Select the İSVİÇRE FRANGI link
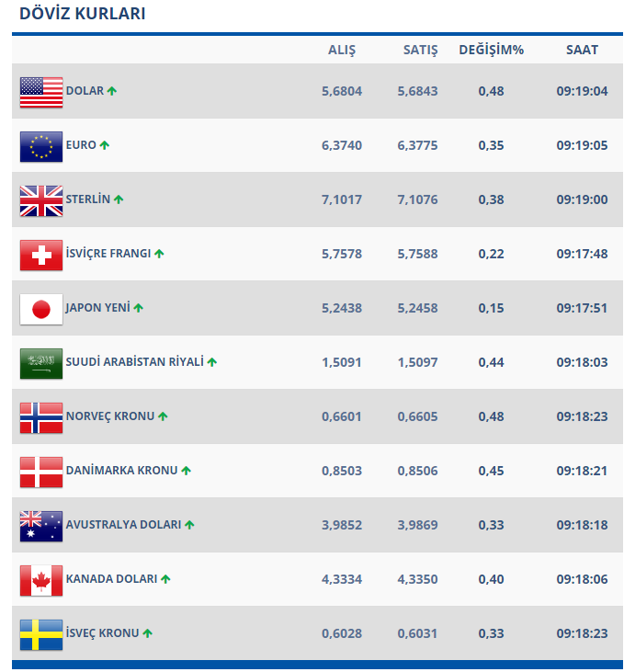 click(x=108, y=254)
